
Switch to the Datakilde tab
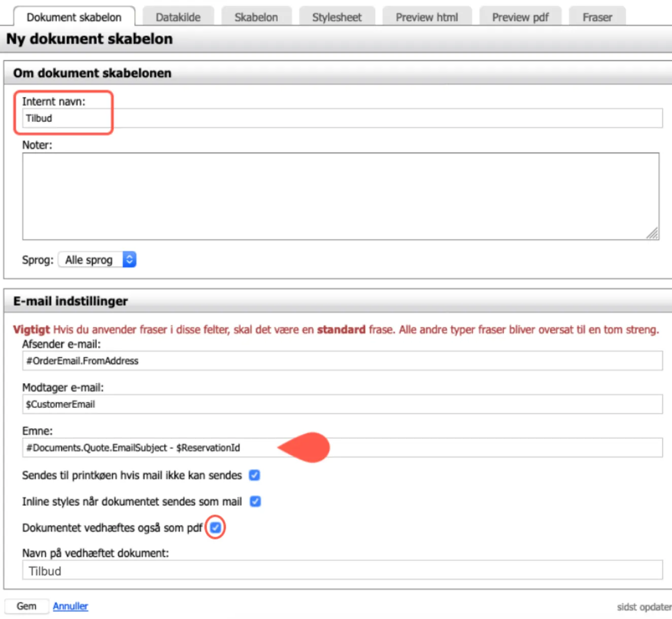(x=178, y=17)
